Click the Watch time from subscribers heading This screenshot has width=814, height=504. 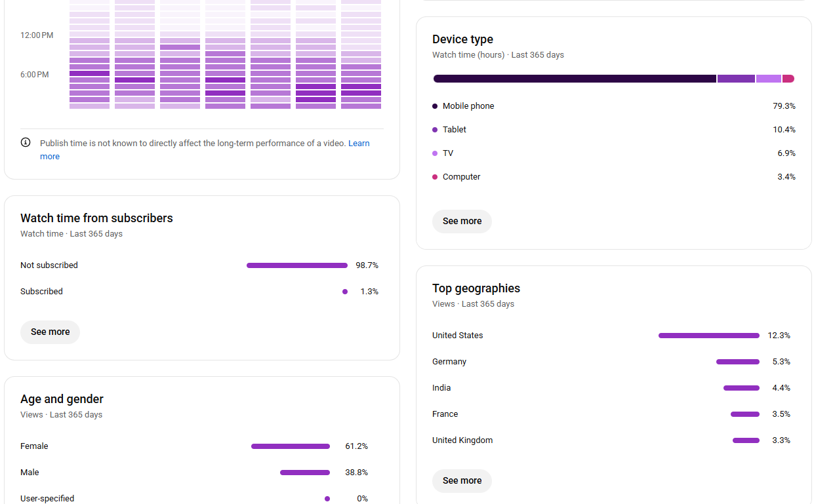coord(96,218)
